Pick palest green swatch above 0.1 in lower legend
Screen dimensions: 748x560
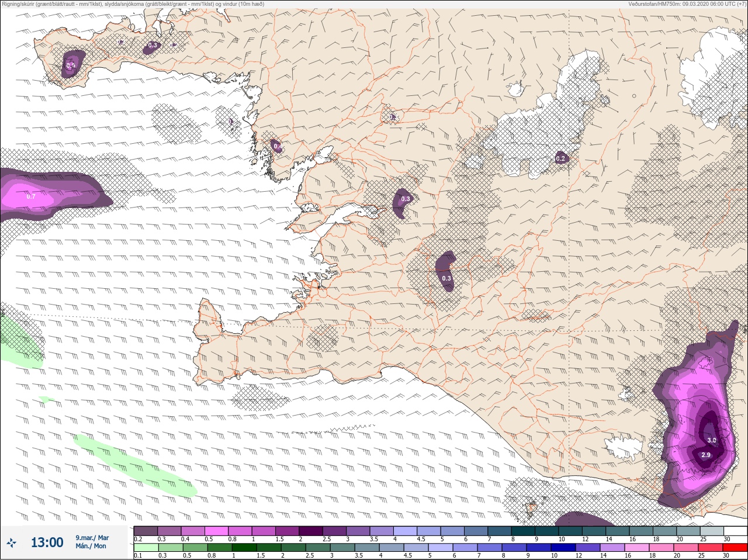[146, 548]
